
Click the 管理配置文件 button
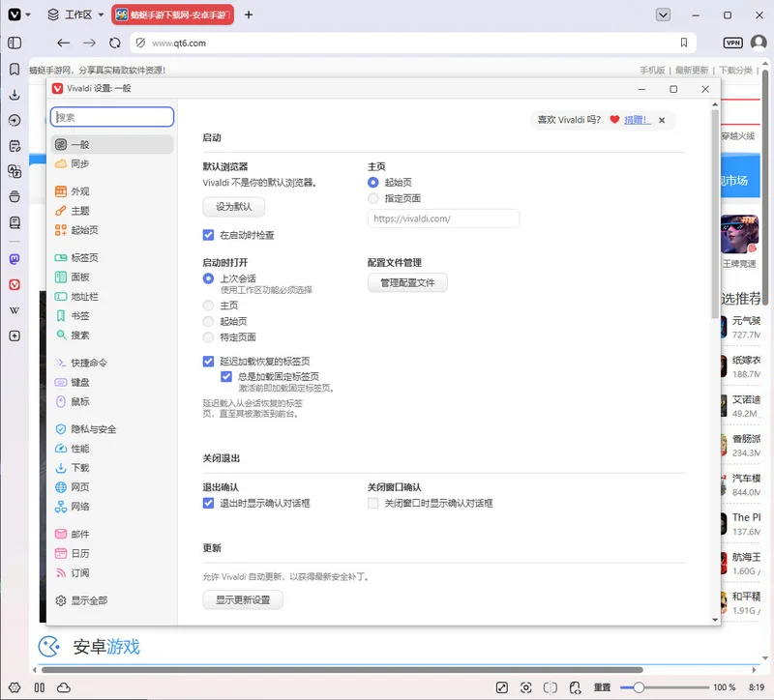point(407,282)
